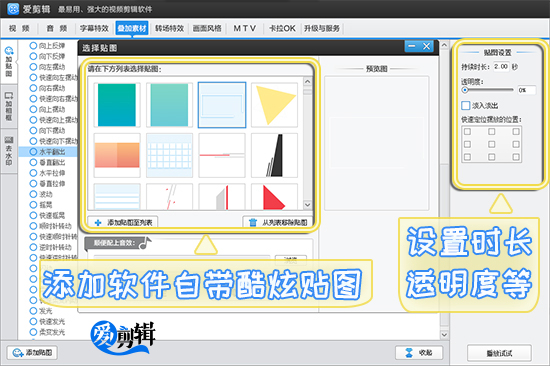Pick the light blue grid sticker thumbnail
The width and height of the screenshot is (550, 366).
click(x=169, y=155)
